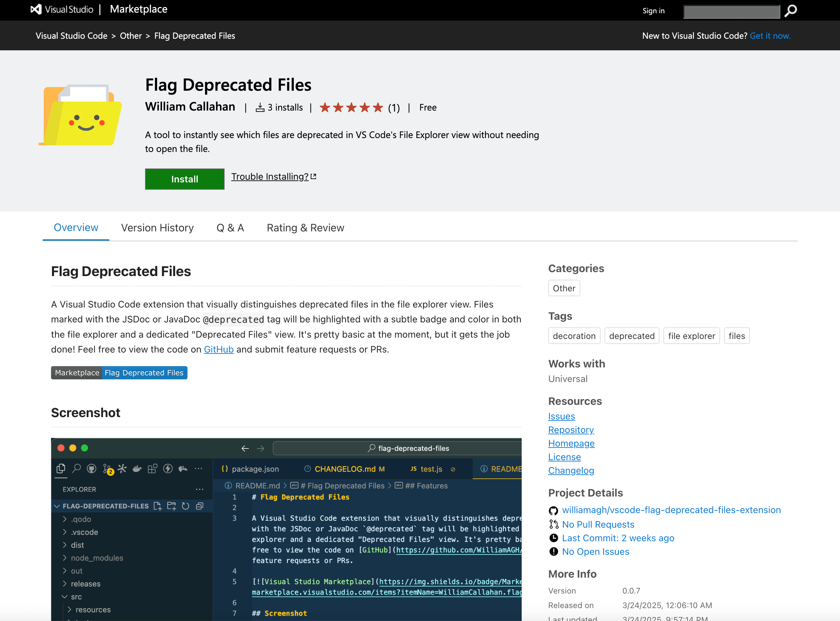Click the New Folder icon in the Explorer header

point(172,506)
